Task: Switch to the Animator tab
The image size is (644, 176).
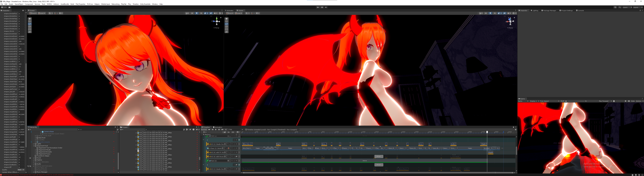Action: click(x=229, y=10)
